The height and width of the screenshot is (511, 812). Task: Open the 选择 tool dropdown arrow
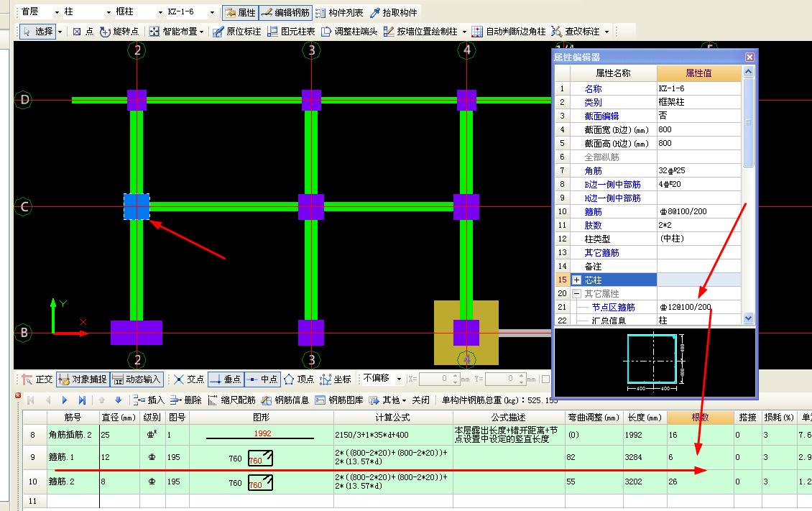(x=60, y=32)
